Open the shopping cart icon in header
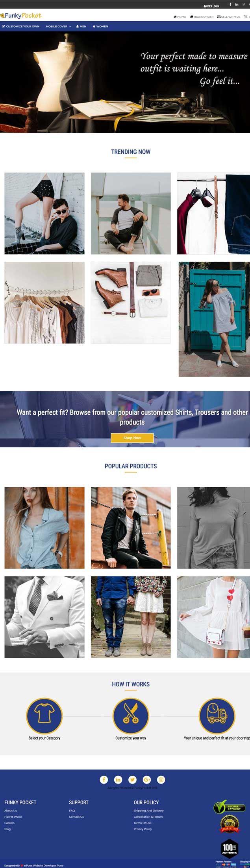Viewport: 250px width, 868px height. click(x=246, y=17)
